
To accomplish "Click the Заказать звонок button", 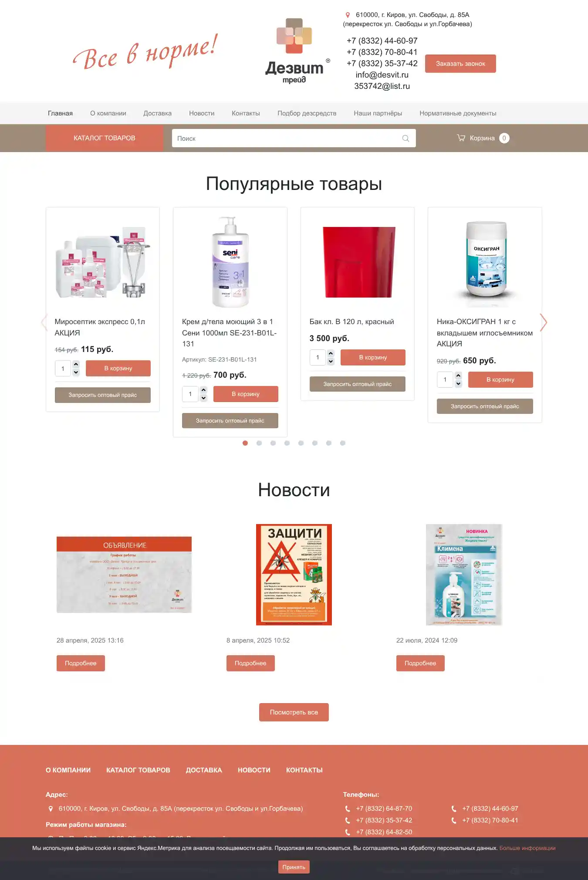I will click(x=460, y=64).
